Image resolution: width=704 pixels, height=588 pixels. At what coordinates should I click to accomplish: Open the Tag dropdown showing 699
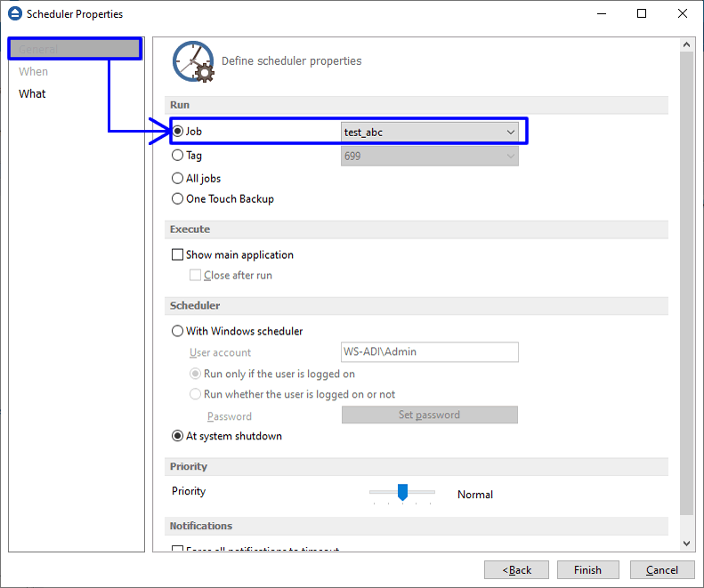coord(429,157)
